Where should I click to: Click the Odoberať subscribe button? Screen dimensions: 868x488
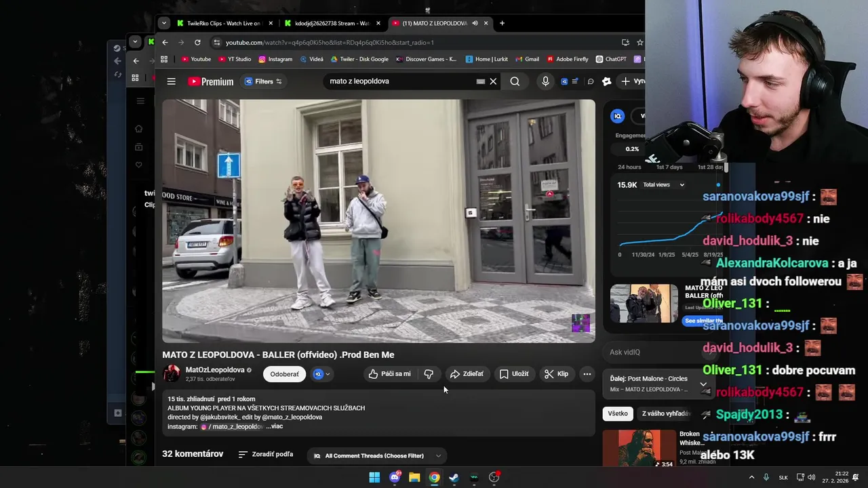(x=284, y=374)
